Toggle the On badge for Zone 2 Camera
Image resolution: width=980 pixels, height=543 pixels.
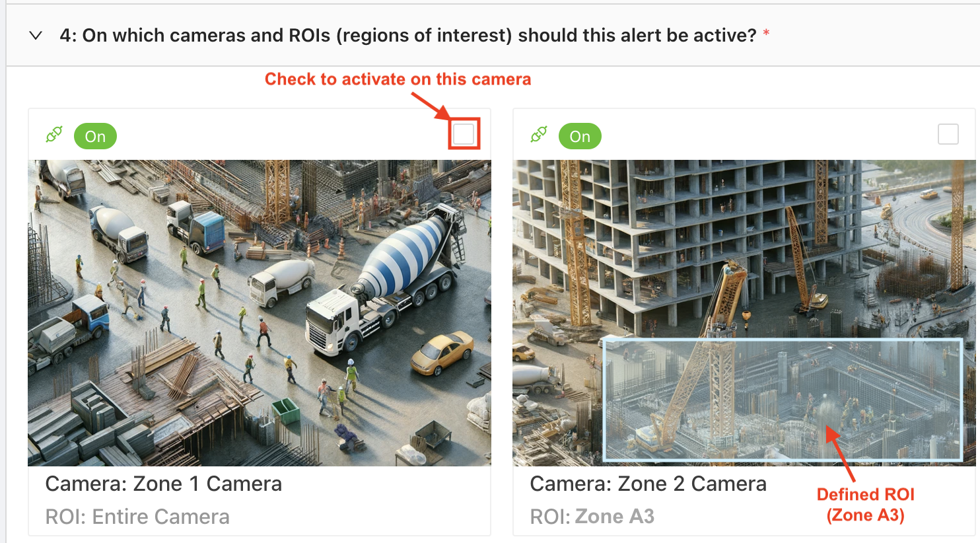[580, 136]
